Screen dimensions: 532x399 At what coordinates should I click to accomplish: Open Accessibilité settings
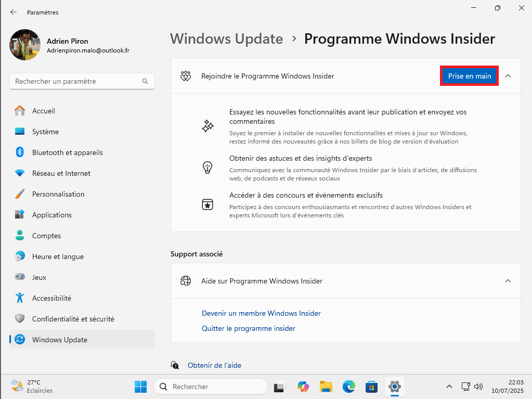[82, 298]
